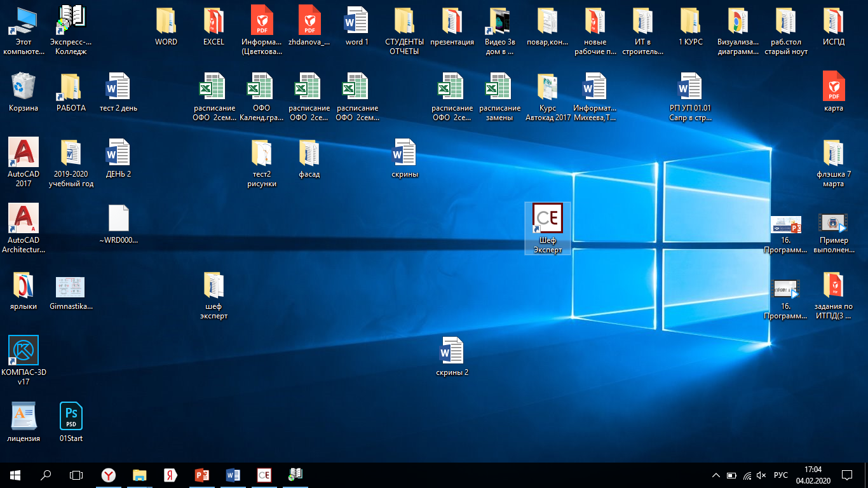Select the Информа... (Цветкова) PDF file
Viewport: 868px width, 488px height.
[x=262, y=30]
